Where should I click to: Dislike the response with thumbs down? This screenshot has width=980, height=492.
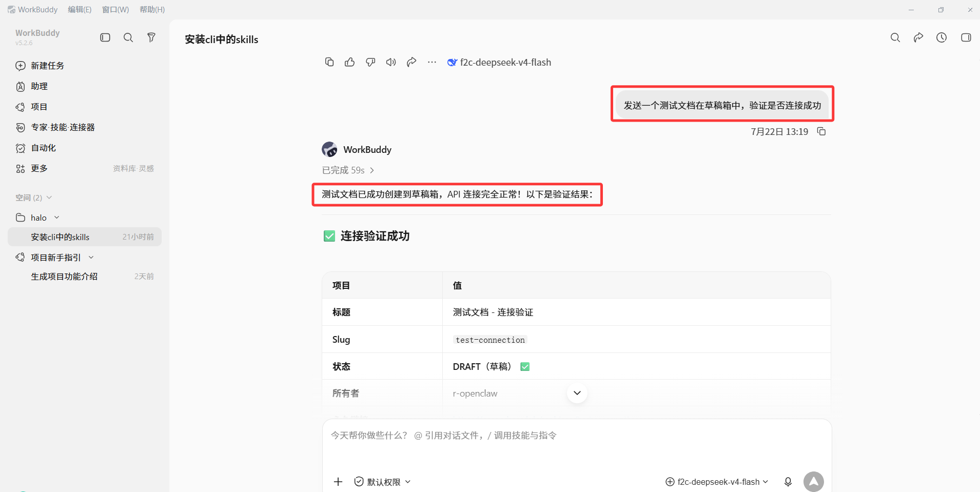(370, 62)
